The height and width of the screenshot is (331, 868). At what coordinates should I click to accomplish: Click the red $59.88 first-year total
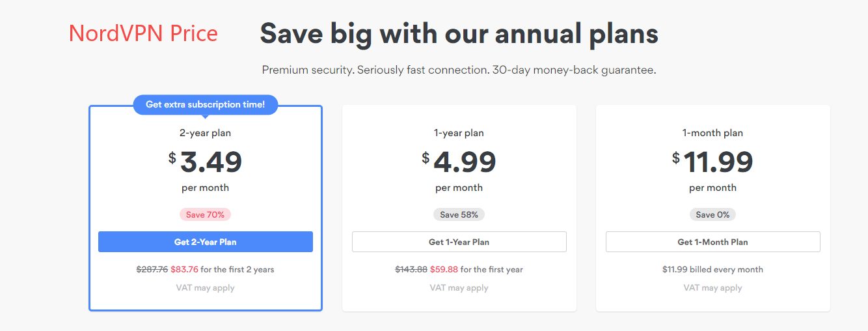click(x=443, y=269)
